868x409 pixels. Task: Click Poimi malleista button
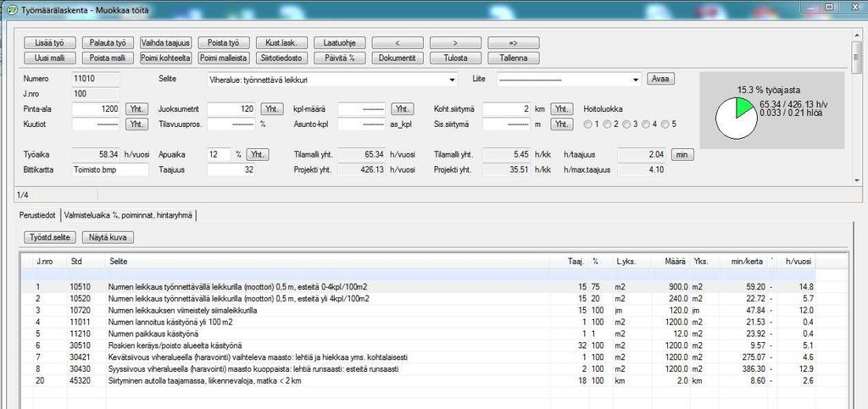tap(224, 58)
